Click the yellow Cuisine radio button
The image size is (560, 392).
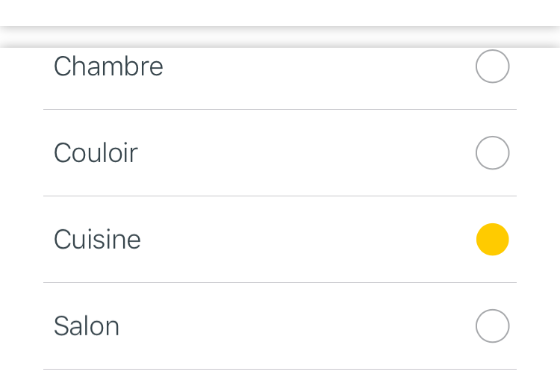(x=493, y=240)
